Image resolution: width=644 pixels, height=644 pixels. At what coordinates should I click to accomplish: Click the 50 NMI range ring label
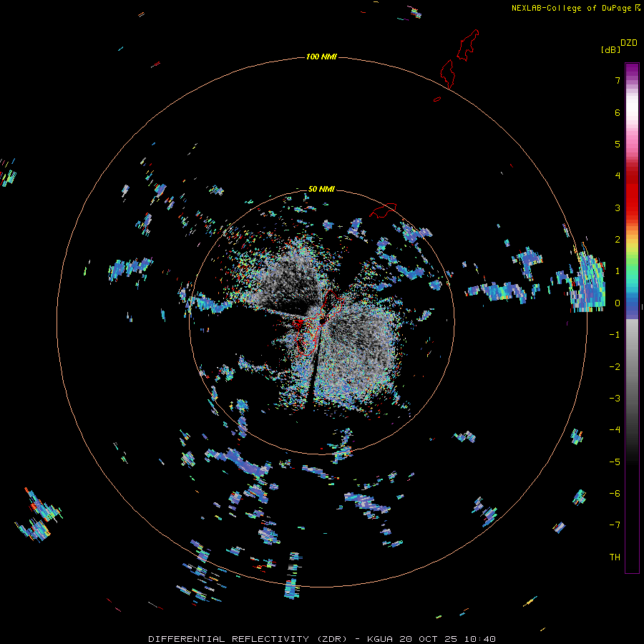point(321,189)
